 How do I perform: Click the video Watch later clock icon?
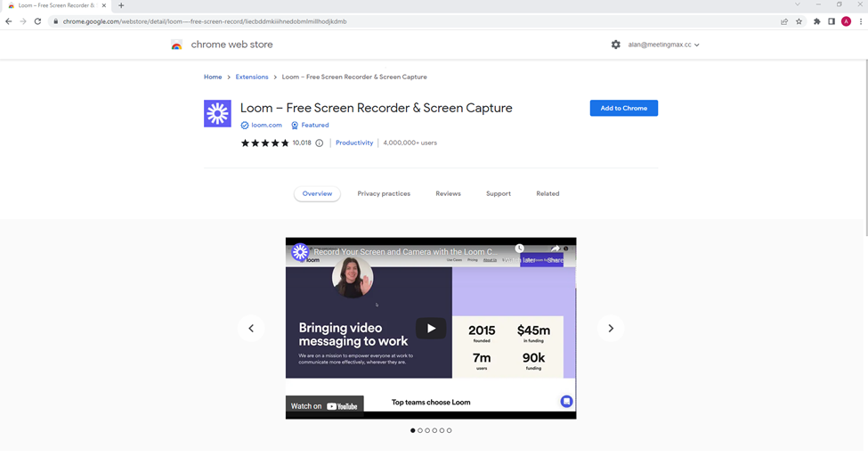pos(519,249)
